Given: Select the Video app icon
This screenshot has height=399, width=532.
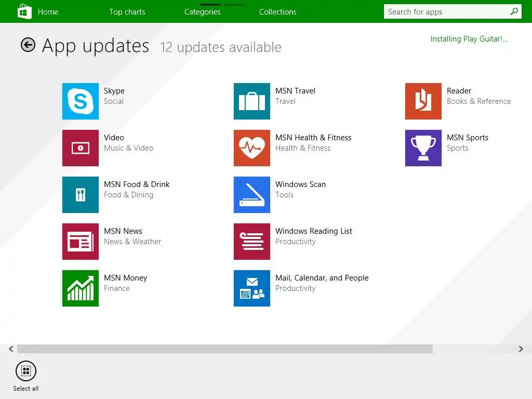Looking at the screenshot, I should [81, 148].
